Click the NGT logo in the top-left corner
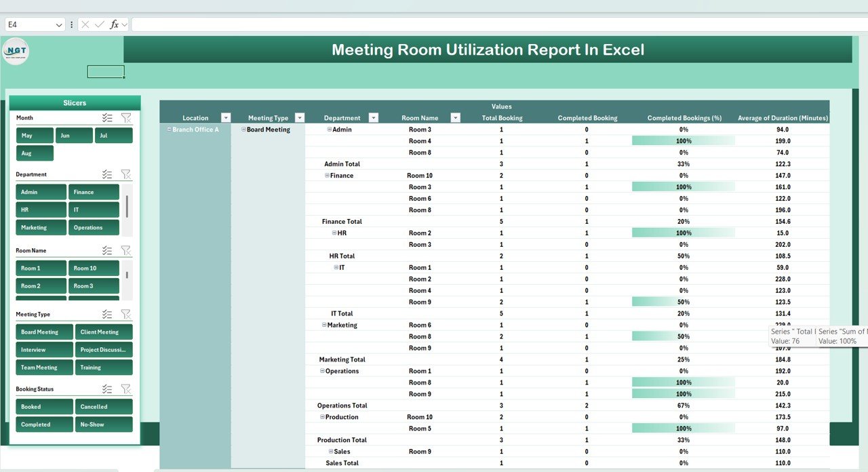 coord(15,51)
